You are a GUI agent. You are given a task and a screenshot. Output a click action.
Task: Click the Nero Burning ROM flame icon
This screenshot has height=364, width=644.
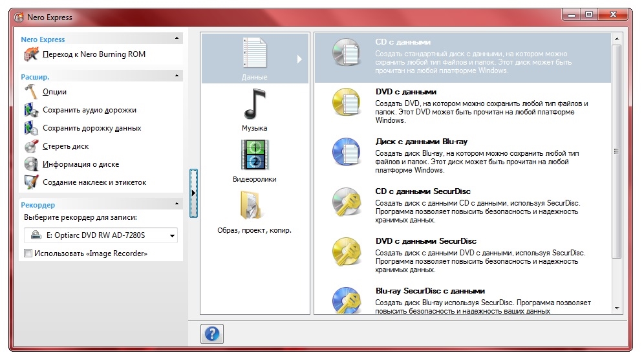(31, 54)
